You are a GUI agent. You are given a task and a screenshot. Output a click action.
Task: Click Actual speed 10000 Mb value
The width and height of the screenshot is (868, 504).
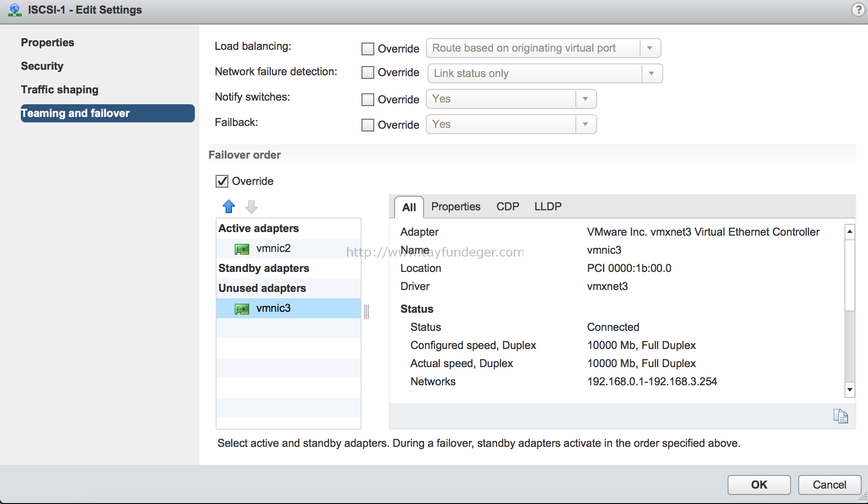(641, 363)
